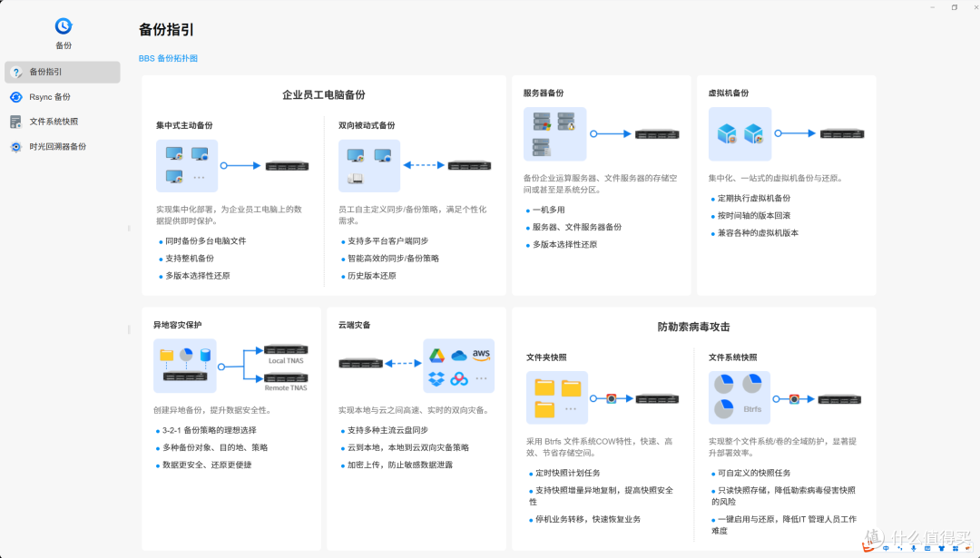Click the Remote TNAS device icon

pyautogui.click(x=286, y=377)
